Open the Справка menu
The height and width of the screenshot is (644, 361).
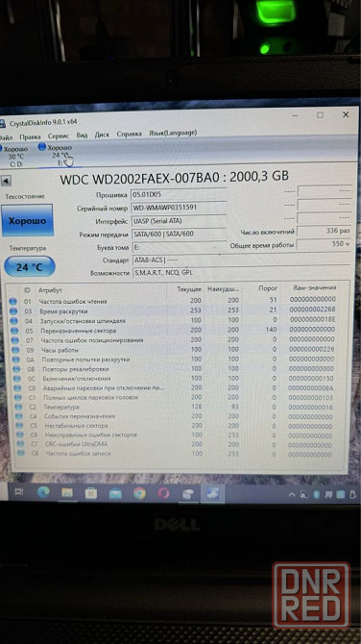[x=129, y=134]
